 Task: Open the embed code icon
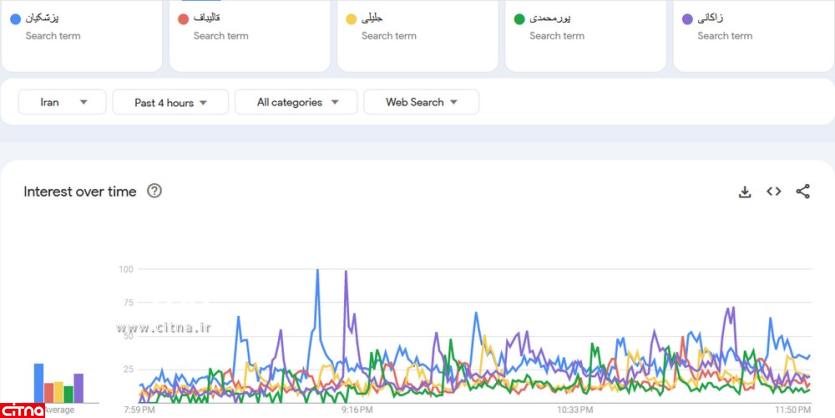tap(773, 192)
